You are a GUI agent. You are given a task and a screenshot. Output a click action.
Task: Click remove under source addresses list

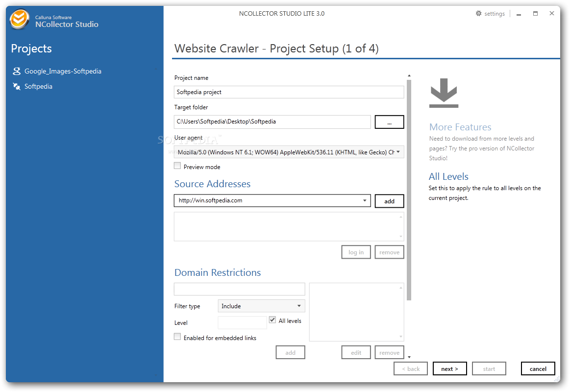click(x=389, y=252)
